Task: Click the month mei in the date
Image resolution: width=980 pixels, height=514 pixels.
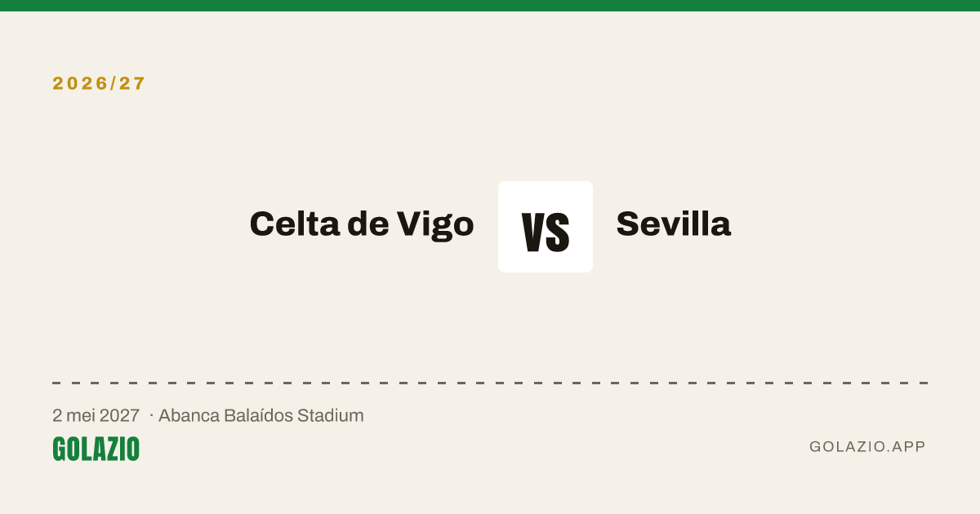Action: tap(81, 415)
